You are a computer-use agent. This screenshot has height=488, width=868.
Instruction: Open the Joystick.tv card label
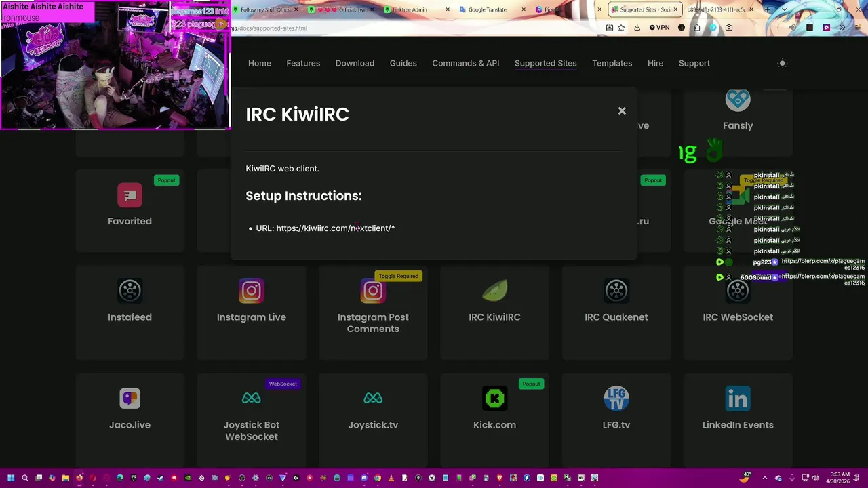click(373, 425)
